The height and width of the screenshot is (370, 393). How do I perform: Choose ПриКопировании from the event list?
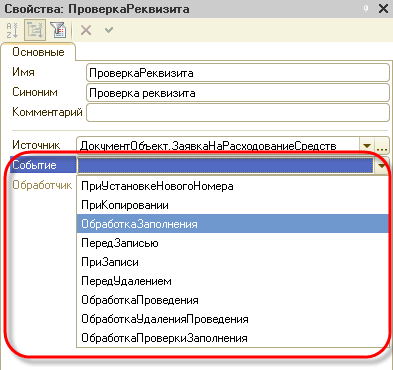(x=233, y=205)
